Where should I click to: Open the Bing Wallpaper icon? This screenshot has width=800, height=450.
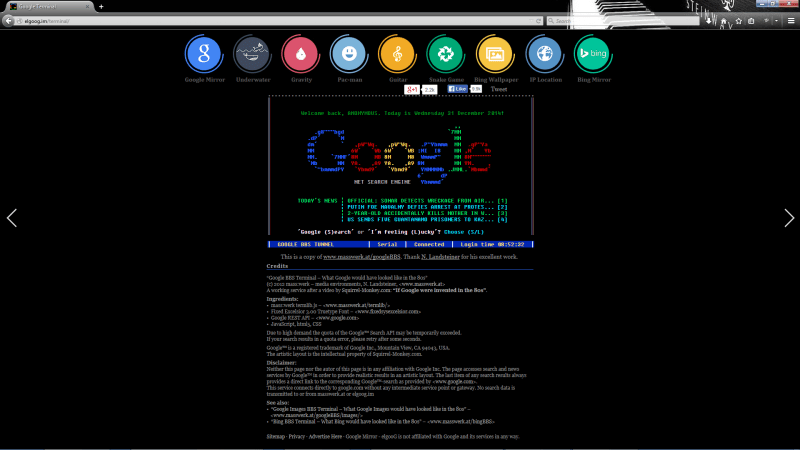point(495,54)
